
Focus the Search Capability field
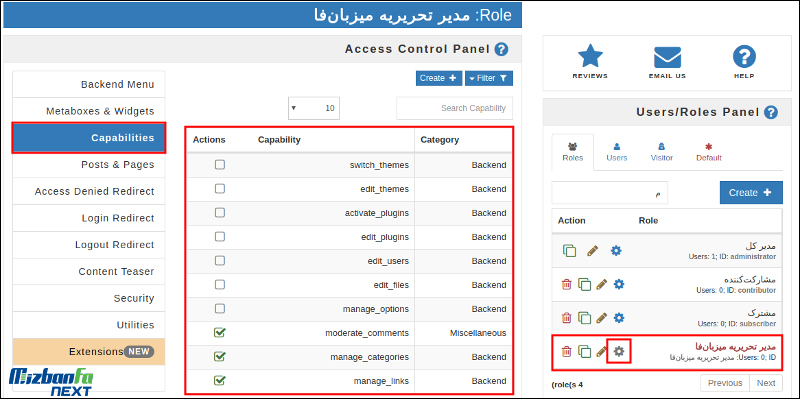[x=455, y=108]
